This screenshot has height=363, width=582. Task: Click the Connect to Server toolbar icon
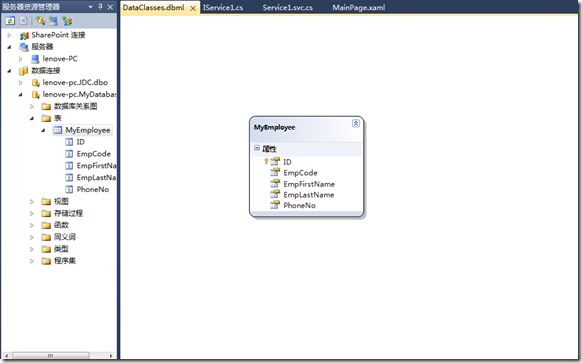click(53, 21)
